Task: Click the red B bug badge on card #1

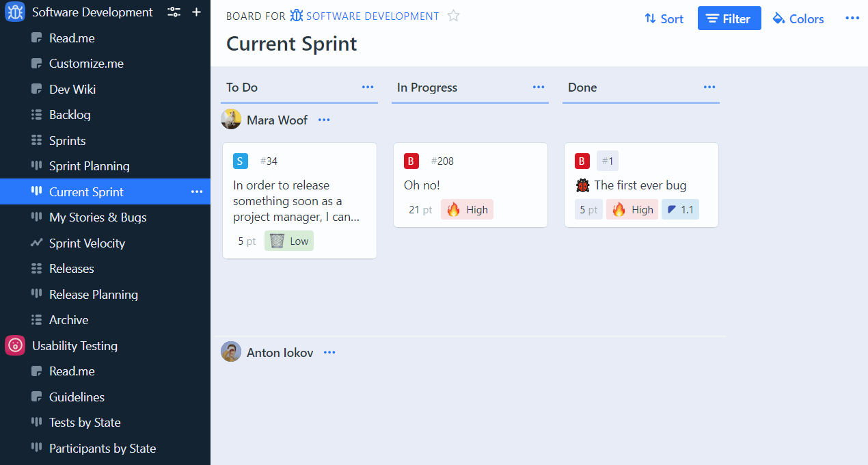Action: pyautogui.click(x=582, y=161)
